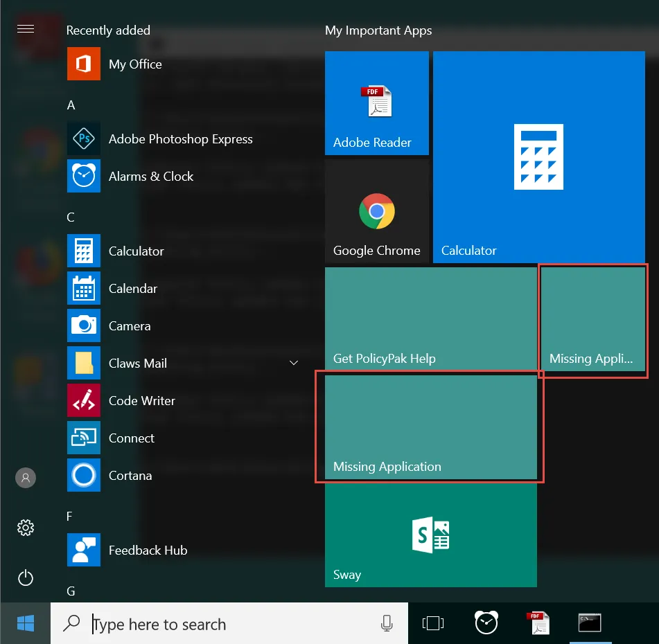This screenshot has height=644, width=659.
Task: Click the Power button in Start sidebar
Action: [x=26, y=578]
